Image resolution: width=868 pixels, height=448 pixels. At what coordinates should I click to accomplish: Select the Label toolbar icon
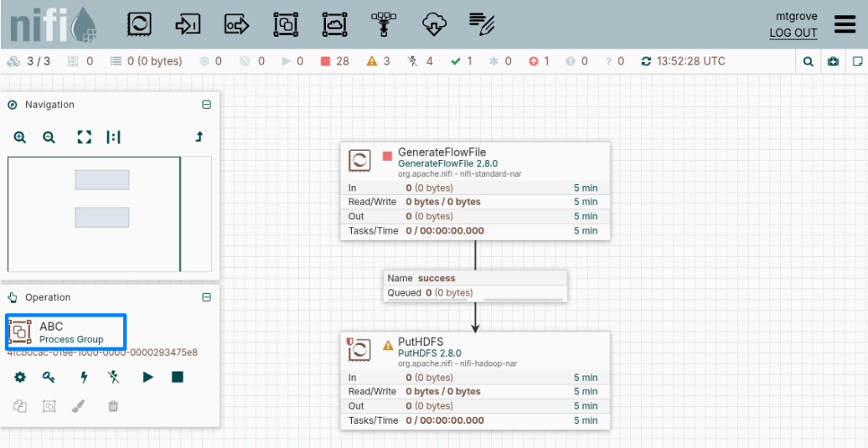coord(482,24)
